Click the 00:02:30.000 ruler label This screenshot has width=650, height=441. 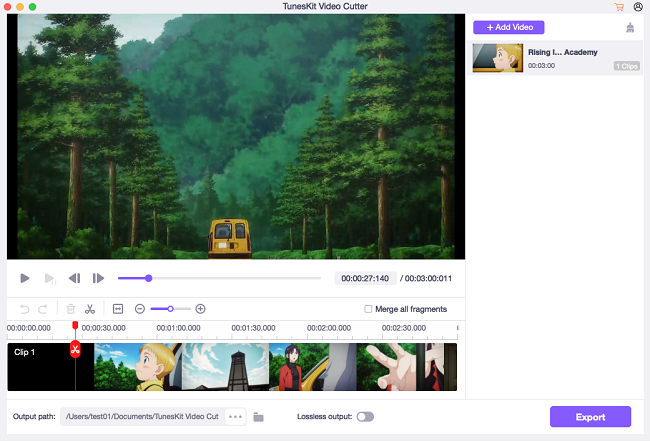pyautogui.click(x=404, y=328)
